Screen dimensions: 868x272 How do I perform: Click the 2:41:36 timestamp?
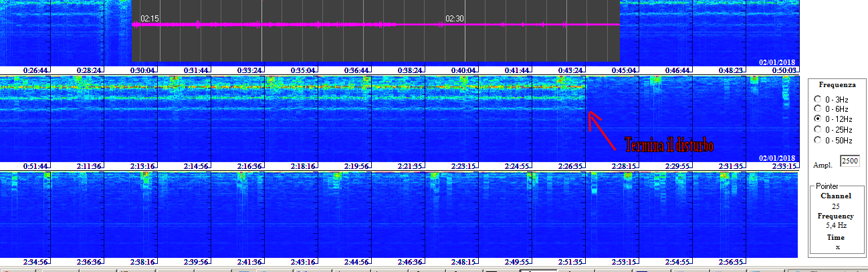[249, 261]
